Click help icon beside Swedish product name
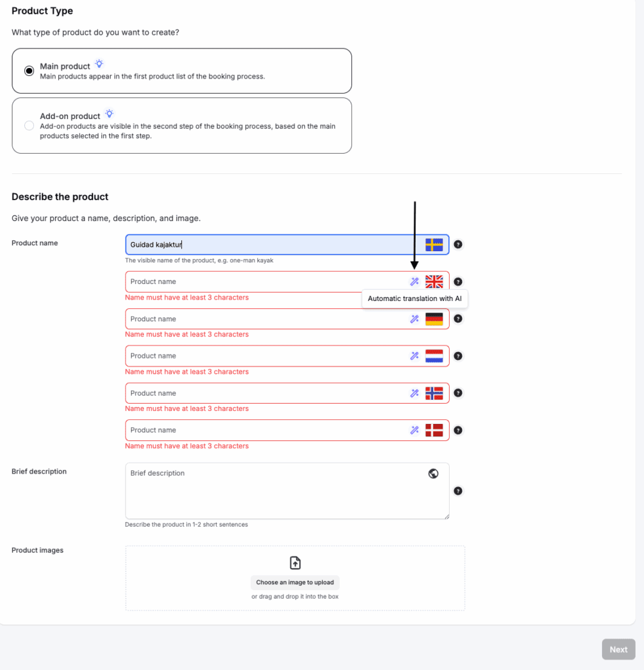Image resolution: width=644 pixels, height=670 pixels. (x=458, y=245)
